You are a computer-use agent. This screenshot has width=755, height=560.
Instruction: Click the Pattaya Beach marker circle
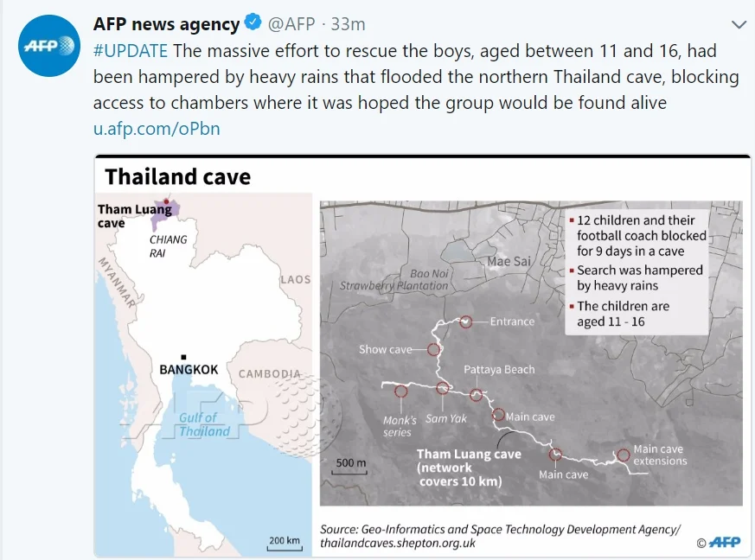[x=477, y=395]
